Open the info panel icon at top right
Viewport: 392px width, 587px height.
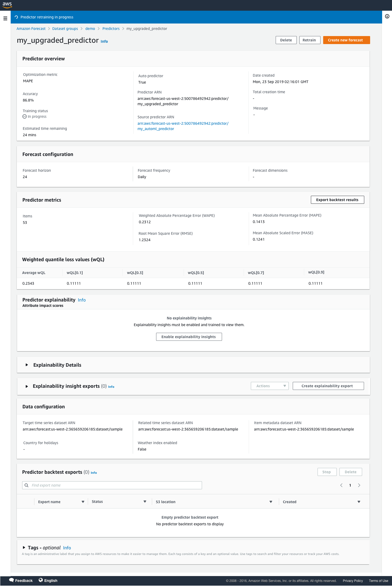tap(387, 17)
